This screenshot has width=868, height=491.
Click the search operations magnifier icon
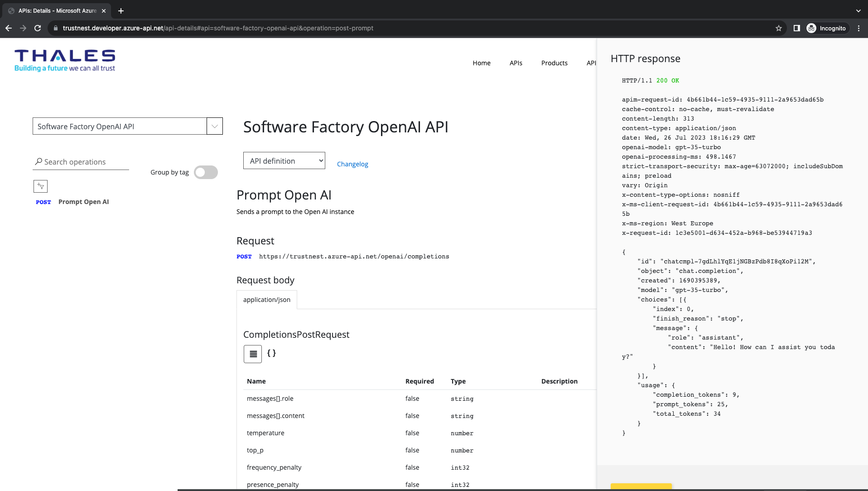click(39, 161)
